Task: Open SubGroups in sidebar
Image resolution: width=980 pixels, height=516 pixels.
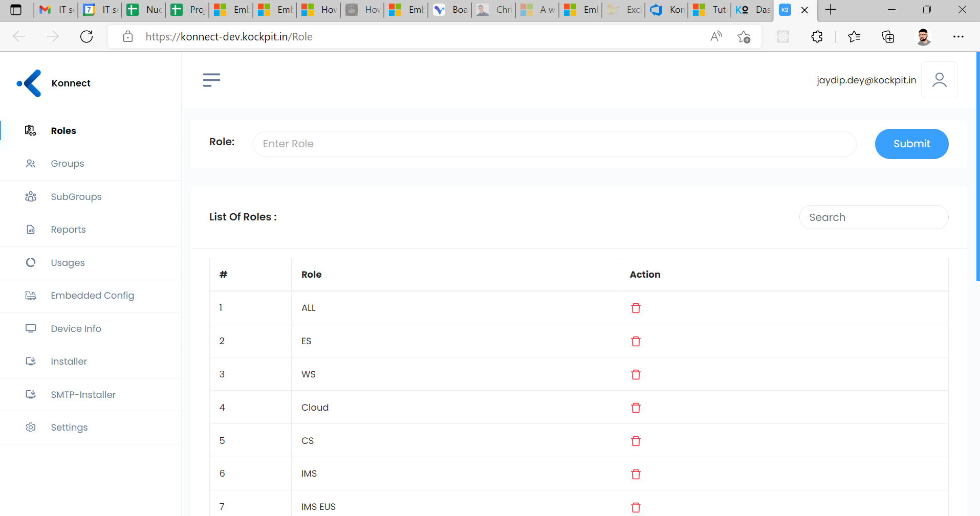Action: point(91,196)
